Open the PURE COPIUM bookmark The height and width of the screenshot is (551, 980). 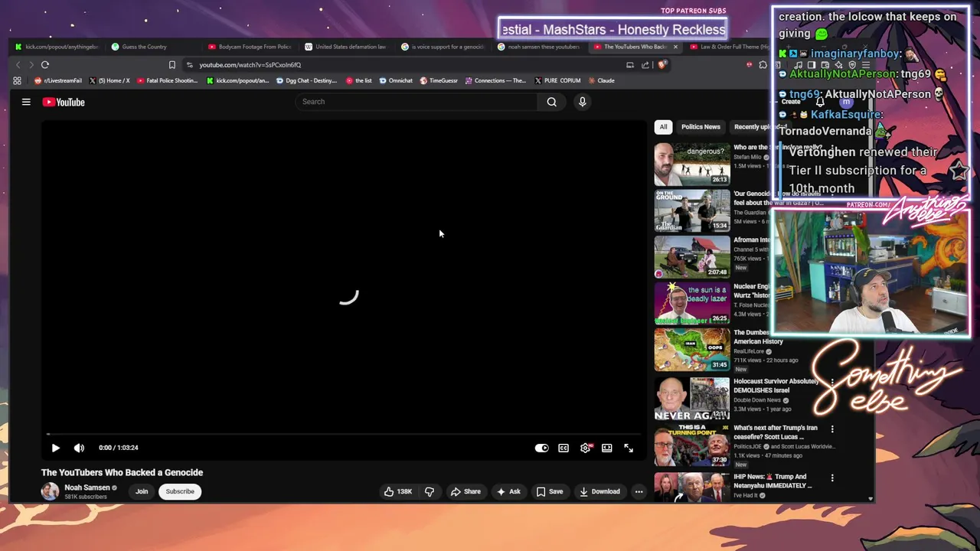click(557, 80)
